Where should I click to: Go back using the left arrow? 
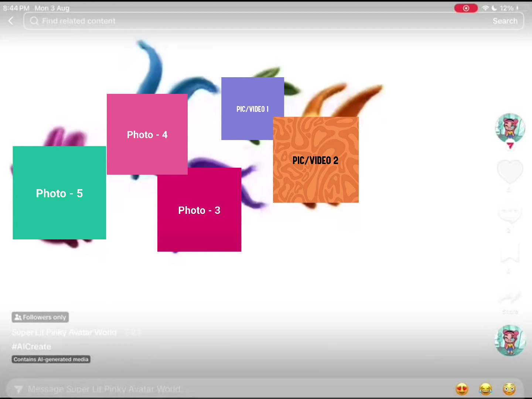point(11,21)
